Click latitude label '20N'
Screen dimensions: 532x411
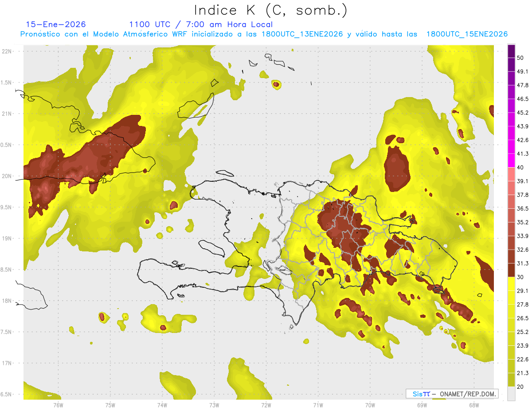pos(7,176)
